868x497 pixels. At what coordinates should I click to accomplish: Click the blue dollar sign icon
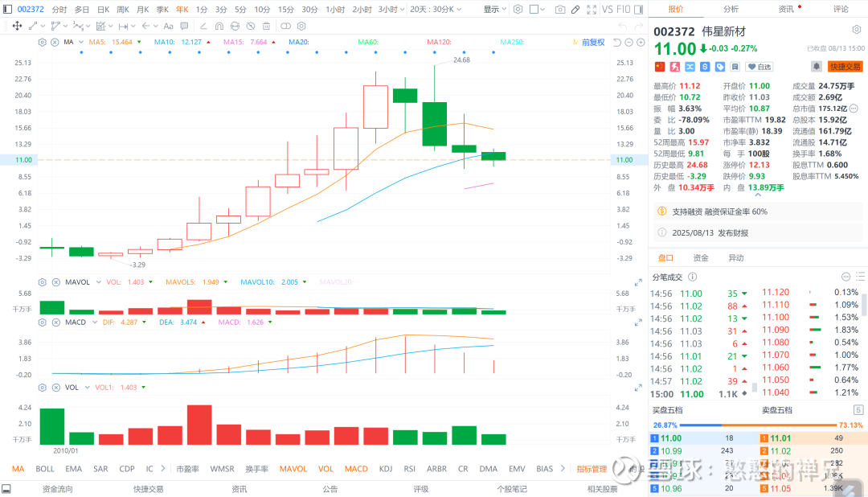click(705, 67)
